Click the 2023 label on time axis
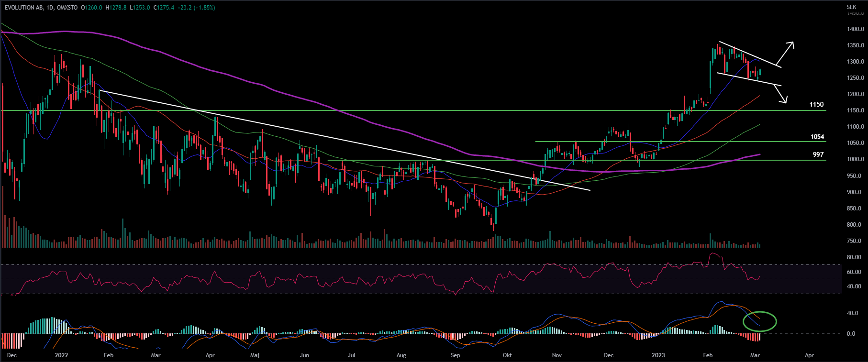This screenshot has width=868, height=362. (658, 355)
